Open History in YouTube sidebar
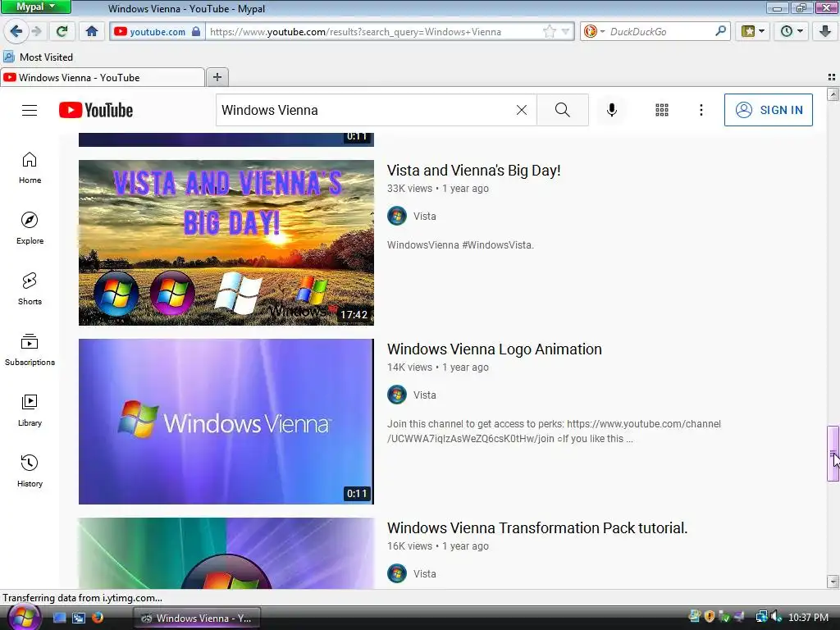This screenshot has width=840, height=630. click(30, 471)
